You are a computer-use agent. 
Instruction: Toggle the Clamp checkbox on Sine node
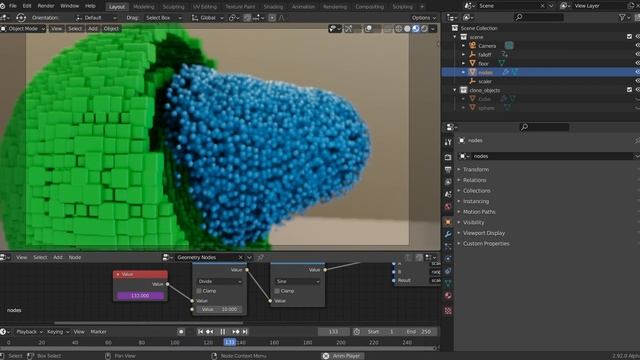coord(277,291)
